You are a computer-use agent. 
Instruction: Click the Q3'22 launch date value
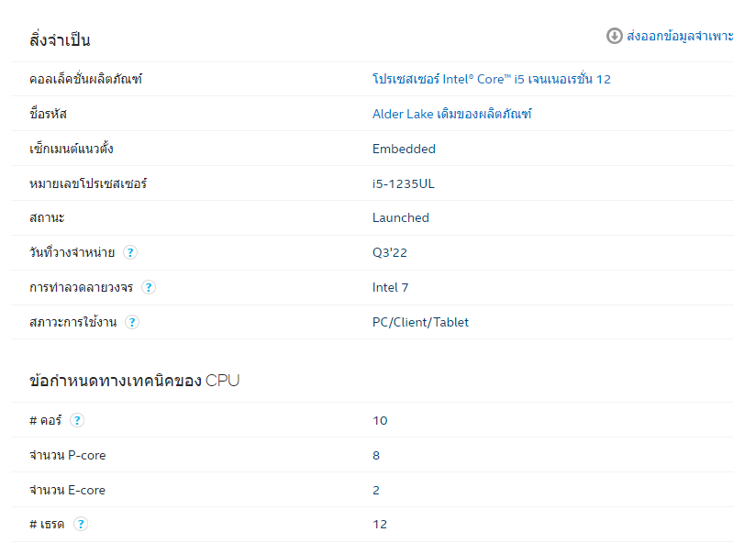pos(389,253)
